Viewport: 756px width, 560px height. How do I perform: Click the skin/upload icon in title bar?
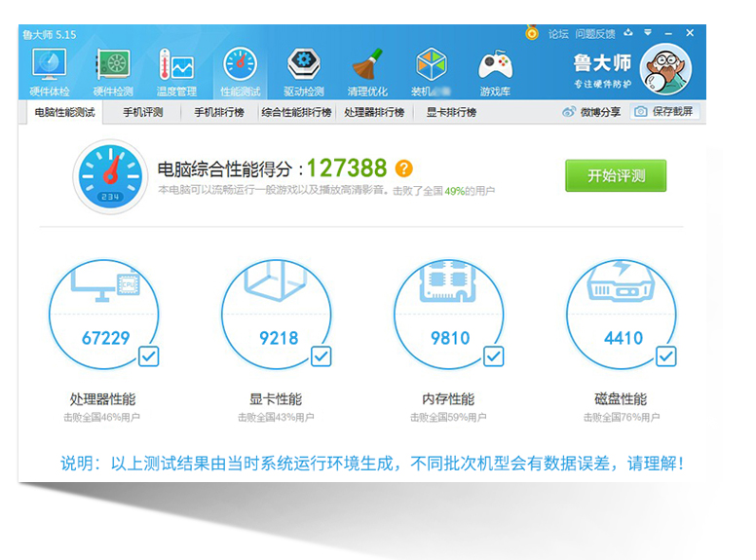pyautogui.click(x=627, y=33)
